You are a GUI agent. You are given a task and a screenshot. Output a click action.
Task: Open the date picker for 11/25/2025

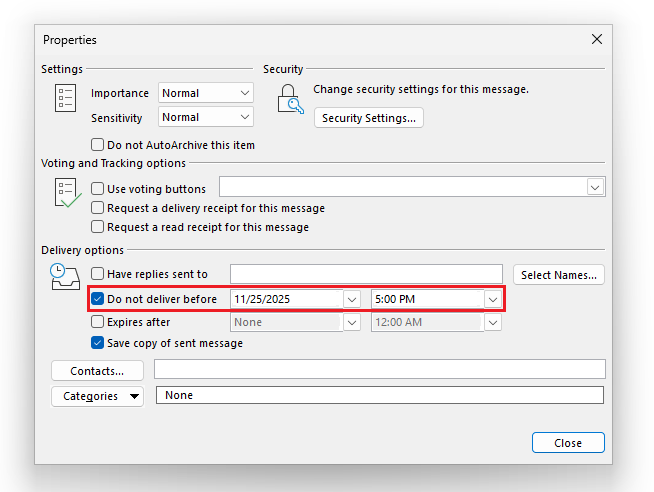click(352, 299)
